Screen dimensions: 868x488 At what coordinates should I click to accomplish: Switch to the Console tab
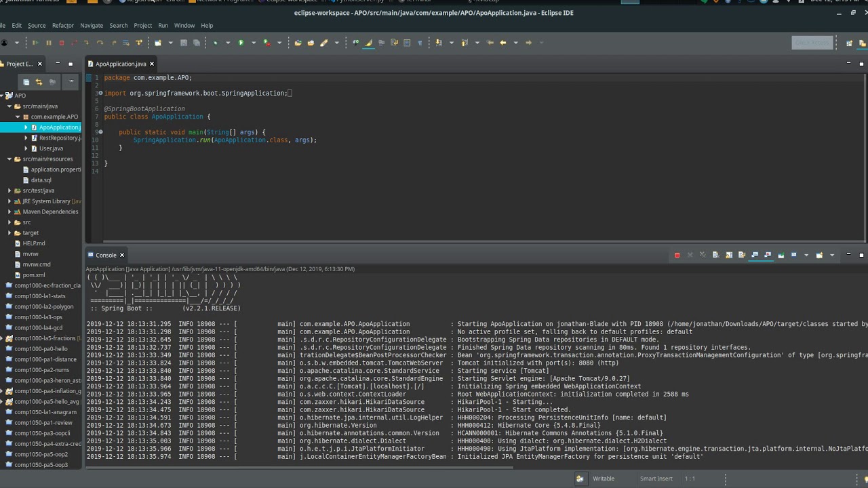(106, 255)
